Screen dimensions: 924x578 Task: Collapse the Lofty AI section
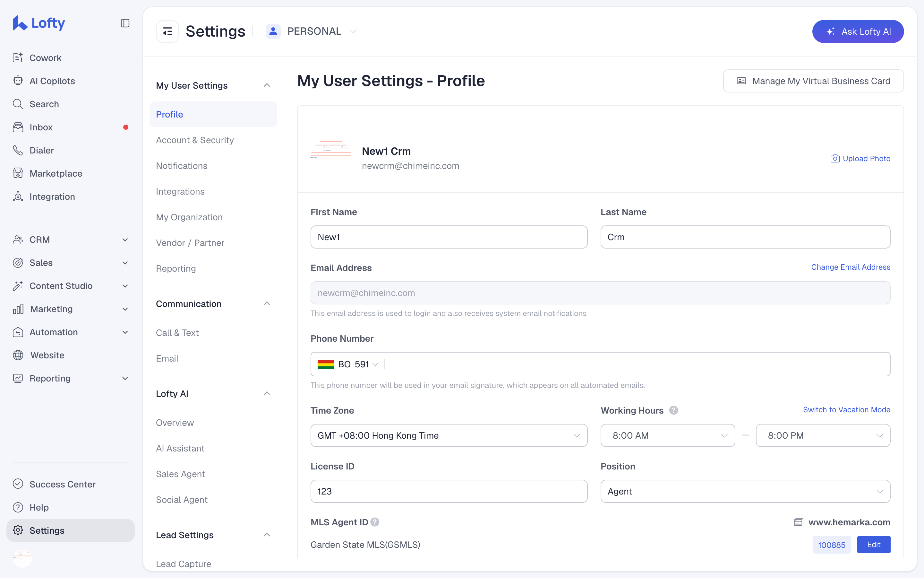(267, 393)
